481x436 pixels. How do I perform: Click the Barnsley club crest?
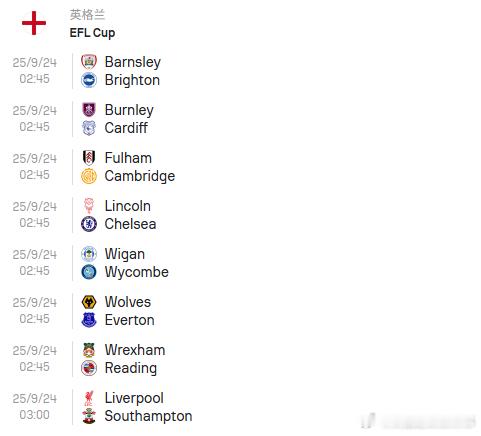pos(89,62)
